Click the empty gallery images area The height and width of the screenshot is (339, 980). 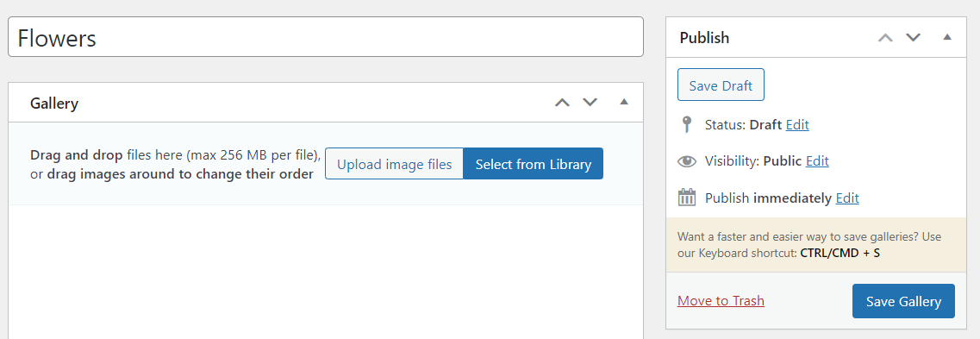tap(326, 272)
